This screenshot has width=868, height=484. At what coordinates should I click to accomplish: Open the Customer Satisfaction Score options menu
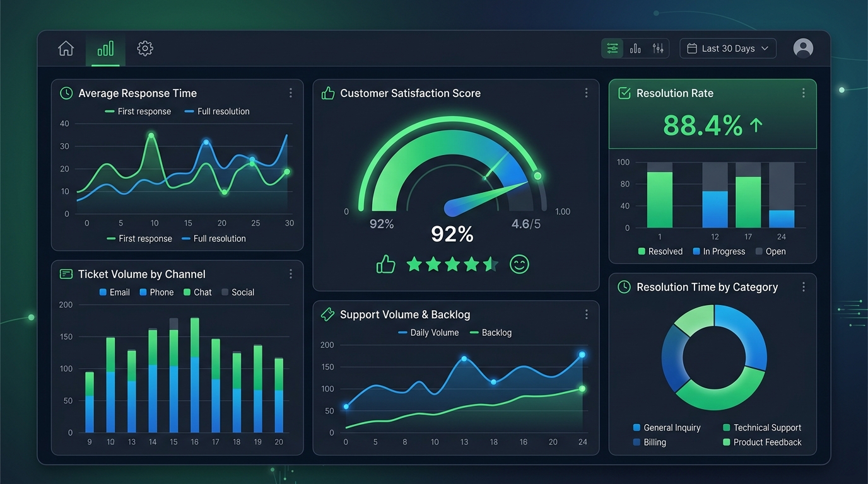[586, 93]
